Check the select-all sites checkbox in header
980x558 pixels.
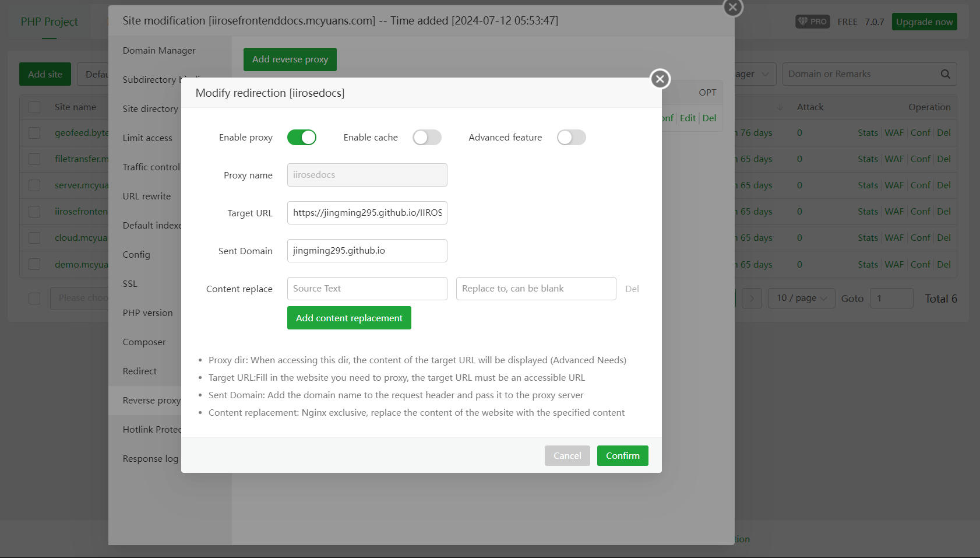pyautogui.click(x=34, y=107)
